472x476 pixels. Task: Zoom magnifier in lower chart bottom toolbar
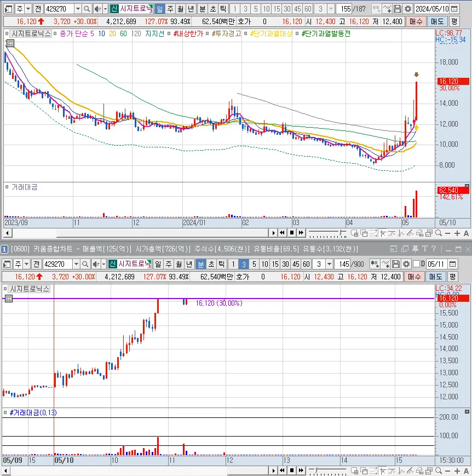point(439,471)
